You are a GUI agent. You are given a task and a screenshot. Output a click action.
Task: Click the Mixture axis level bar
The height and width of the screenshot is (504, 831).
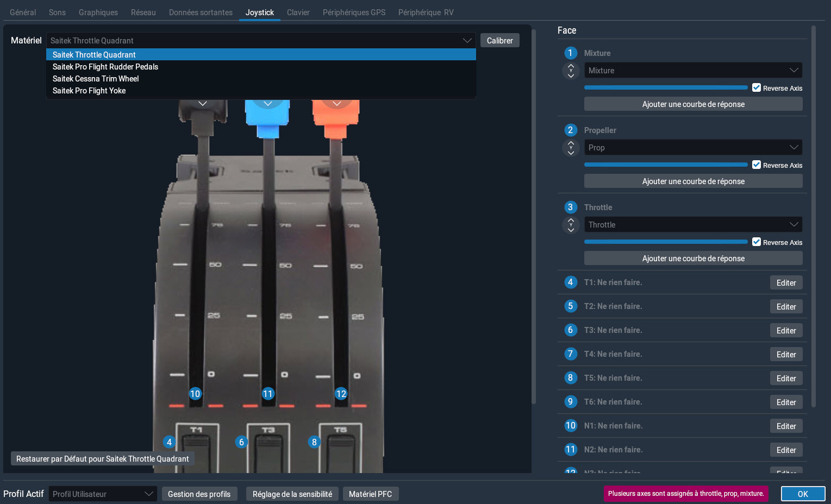click(x=666, y=87)
